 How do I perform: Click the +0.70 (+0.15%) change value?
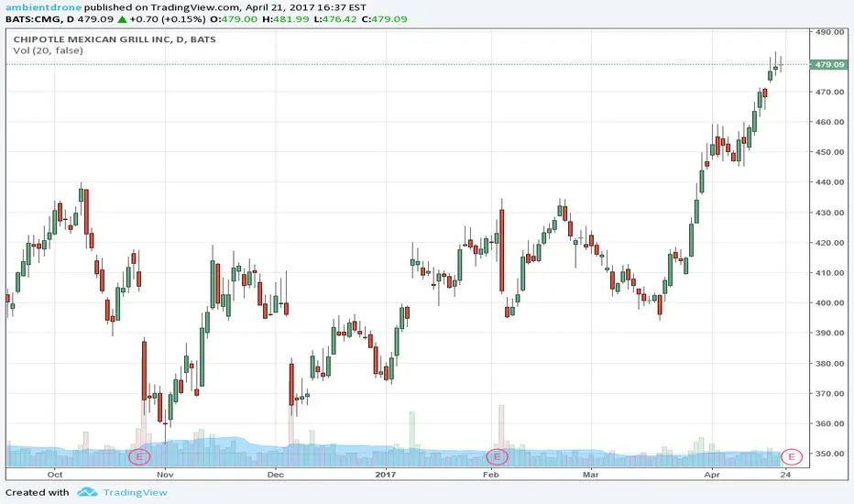pyautogui.click(x=168, y=19)
